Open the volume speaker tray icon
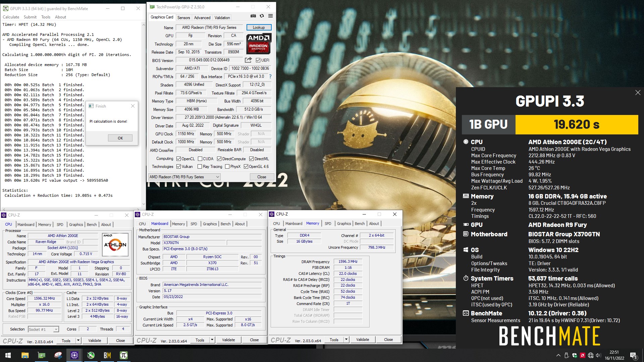Image resolution: width=644 pixels, height=362 pixels. point(599,355)
